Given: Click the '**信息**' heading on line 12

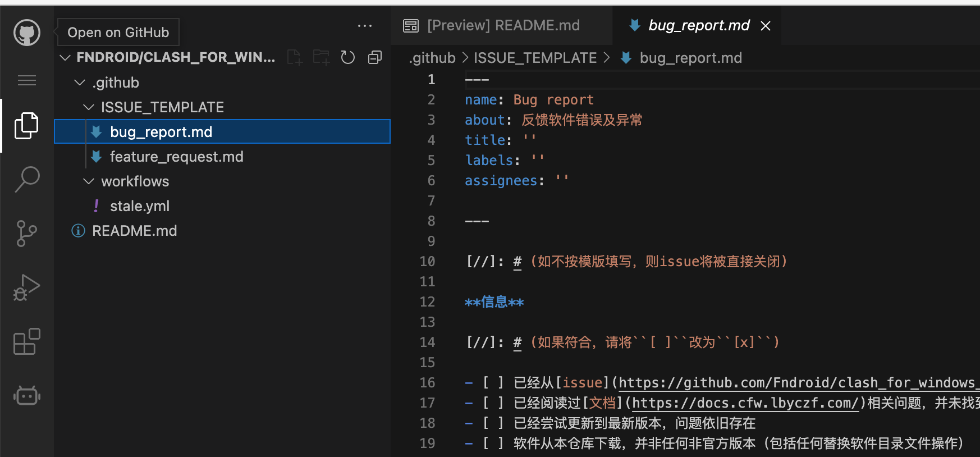Looking at the screenshot, I should pyautogui.click(x=494, y=302).
